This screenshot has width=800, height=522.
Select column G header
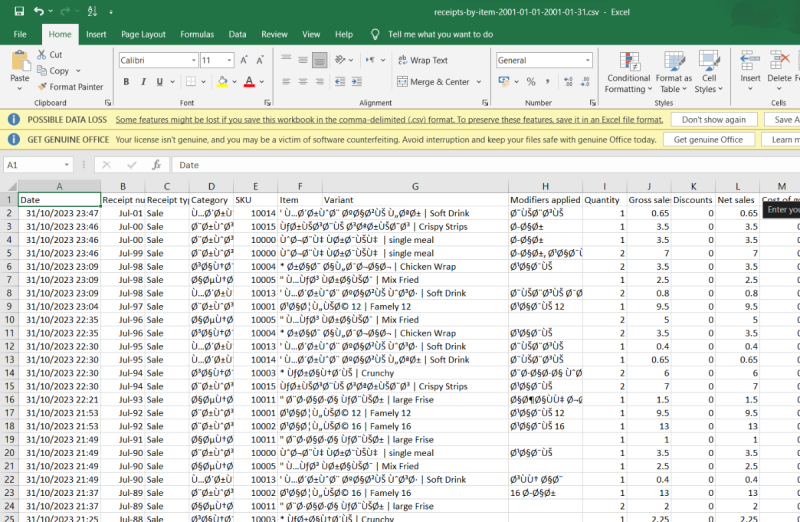pos(413,186)
